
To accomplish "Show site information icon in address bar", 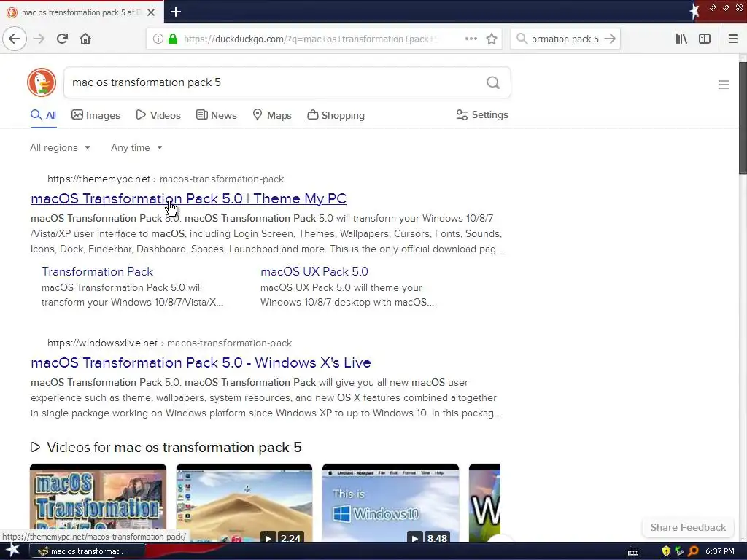I will (x=158, y=39).
